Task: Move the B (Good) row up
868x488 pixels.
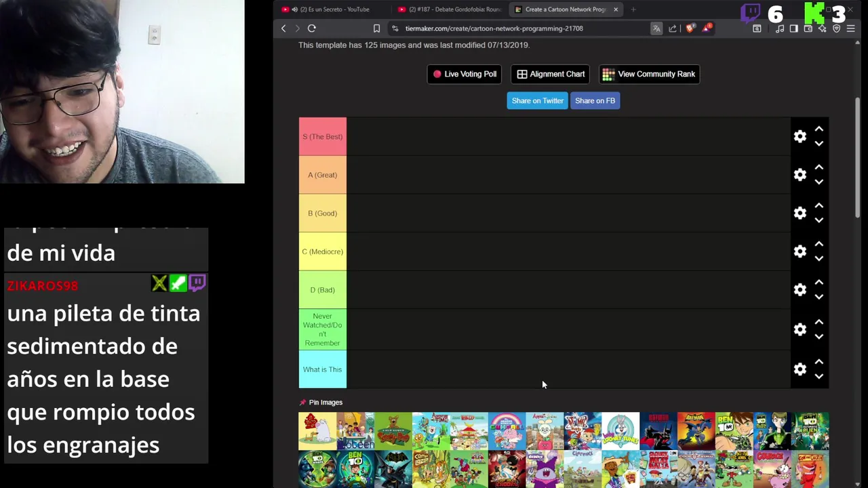Action: click(818, 205)
